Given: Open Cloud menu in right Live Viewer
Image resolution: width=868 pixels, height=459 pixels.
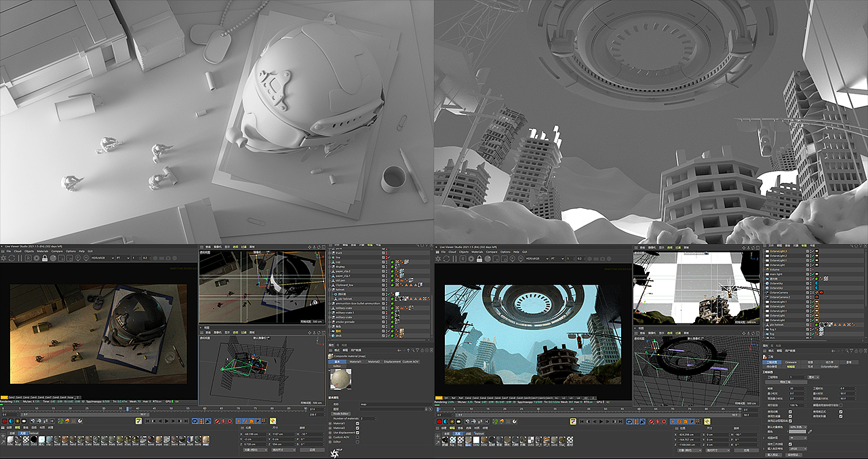Looking at the screenshot, I should coord(452,252).
